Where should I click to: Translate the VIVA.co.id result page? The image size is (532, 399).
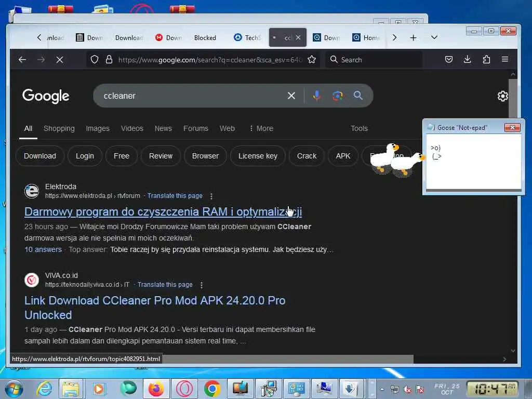point(165,285)
